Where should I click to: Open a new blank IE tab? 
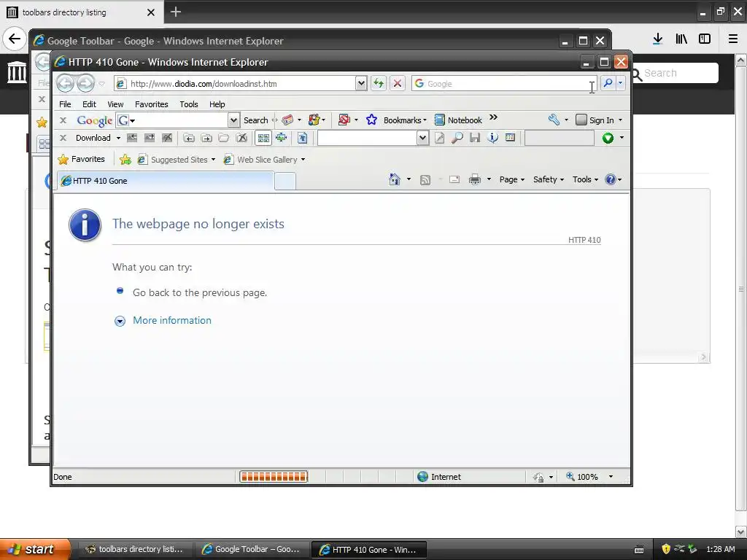pyautogui.click(x=285, y=182)
